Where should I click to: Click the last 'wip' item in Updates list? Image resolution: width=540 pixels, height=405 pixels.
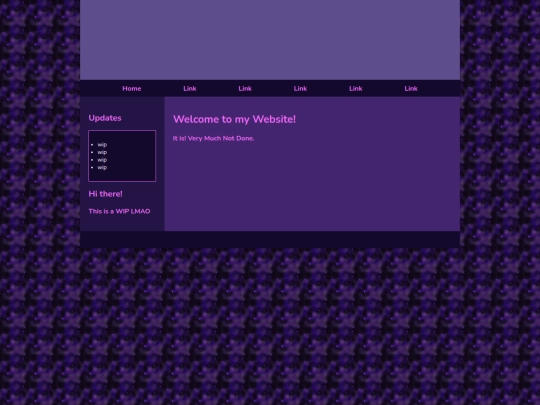[102, 167]
